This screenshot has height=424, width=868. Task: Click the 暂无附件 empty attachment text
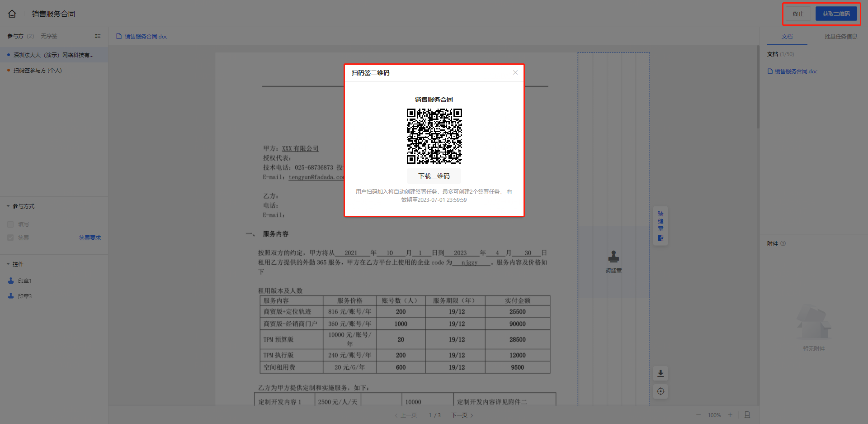(x=814, y=349)
